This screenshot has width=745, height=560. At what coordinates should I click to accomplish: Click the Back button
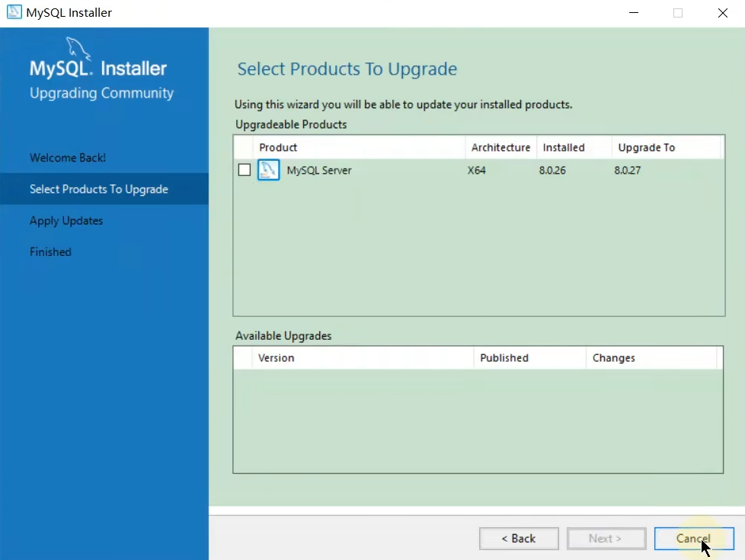click(x=519, y=539)
